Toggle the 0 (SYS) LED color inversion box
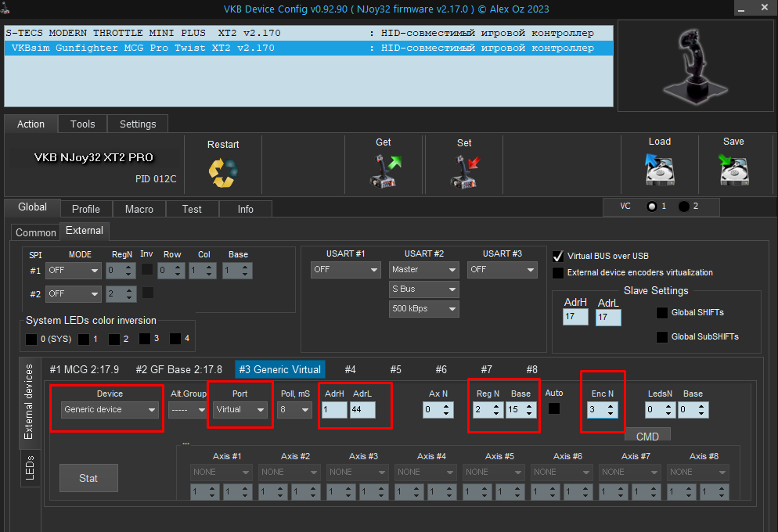The height and width of the screenshot is (532, 778). (31, 340)
